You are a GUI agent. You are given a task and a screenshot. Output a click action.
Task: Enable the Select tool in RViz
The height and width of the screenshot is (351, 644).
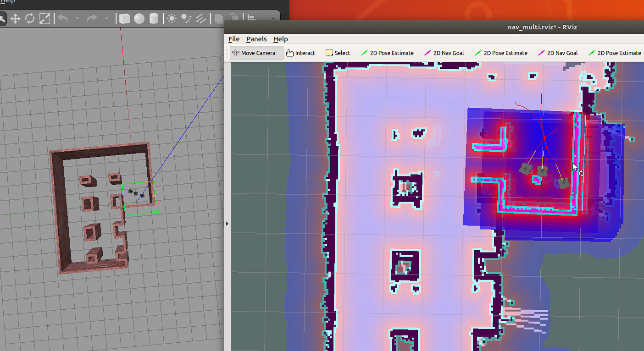pos(338,53)
